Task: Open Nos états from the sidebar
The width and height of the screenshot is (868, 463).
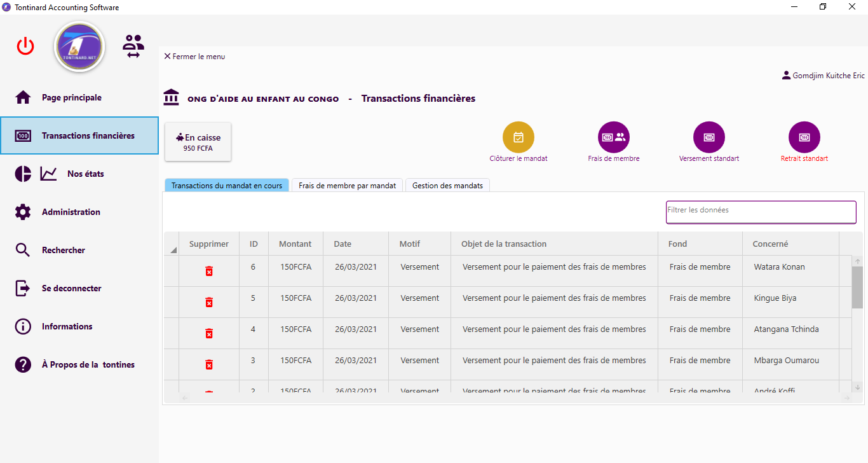Action: pyautogui.click(x=85, y=174)
